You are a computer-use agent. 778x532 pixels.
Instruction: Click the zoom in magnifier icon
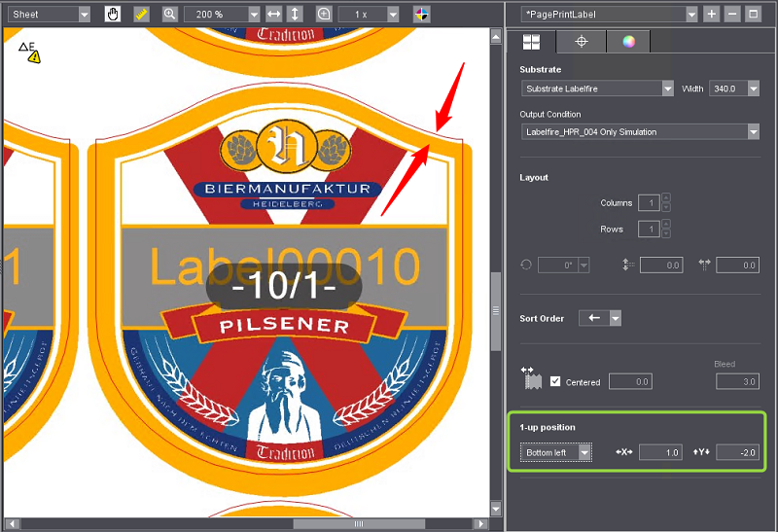click(169, 15)
